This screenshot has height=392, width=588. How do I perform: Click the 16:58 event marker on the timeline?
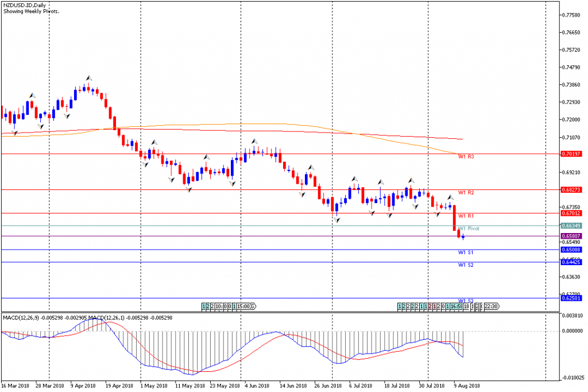[456, 306]
